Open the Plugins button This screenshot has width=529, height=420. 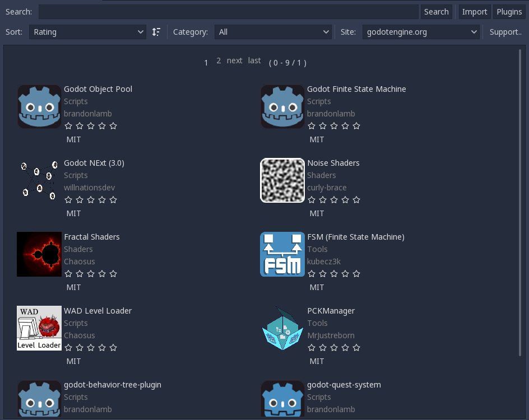pyautogui.click(x=509, y=12)
